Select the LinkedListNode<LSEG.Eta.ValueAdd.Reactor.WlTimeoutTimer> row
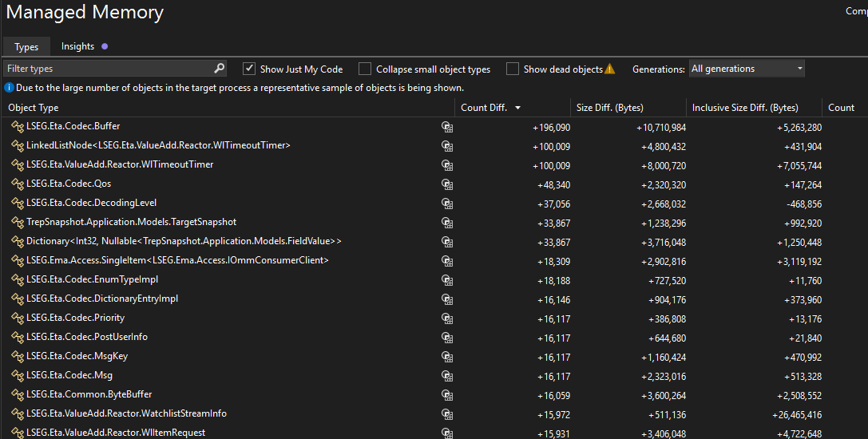 pos(434,146)
